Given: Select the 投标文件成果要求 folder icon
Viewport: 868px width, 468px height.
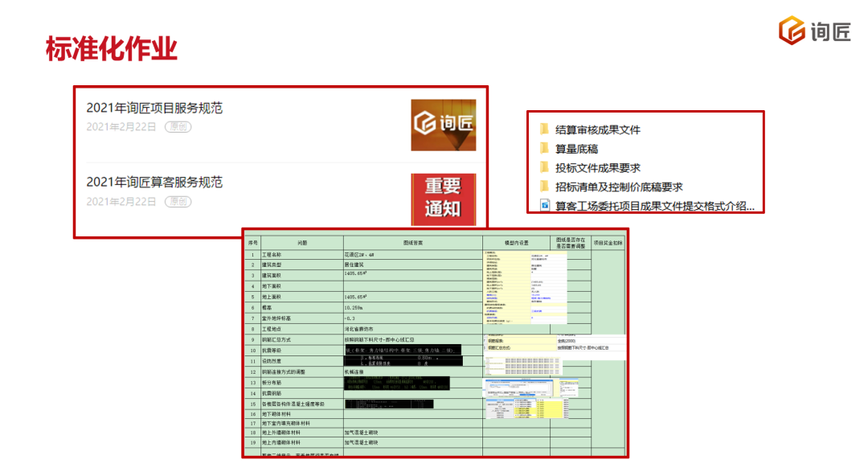Looking at the screenshot, I should pos(544,168).
